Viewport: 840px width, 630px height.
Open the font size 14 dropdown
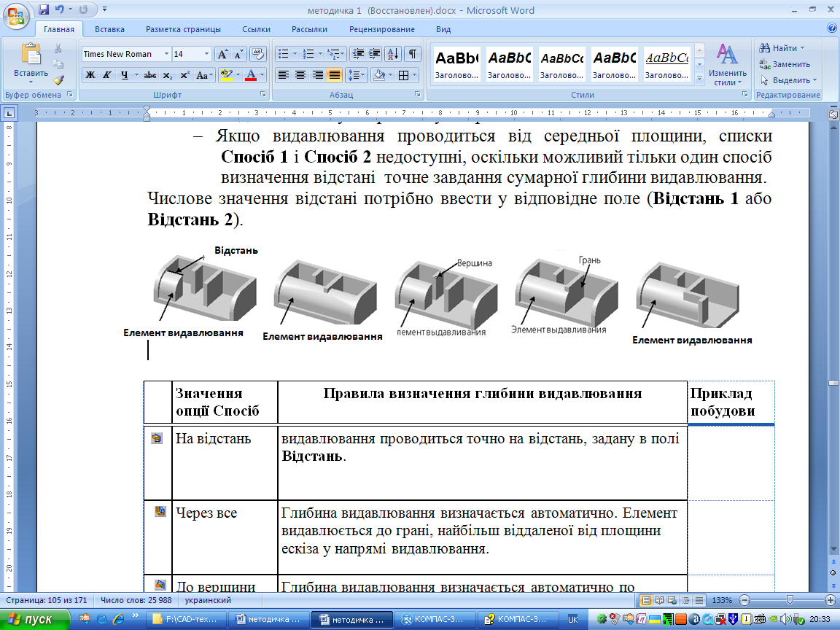(x=207, y=54)
